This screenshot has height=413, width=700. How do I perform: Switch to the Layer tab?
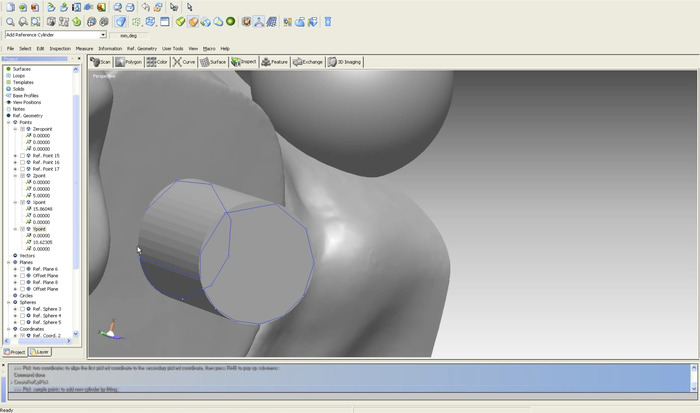click(40, 352)
